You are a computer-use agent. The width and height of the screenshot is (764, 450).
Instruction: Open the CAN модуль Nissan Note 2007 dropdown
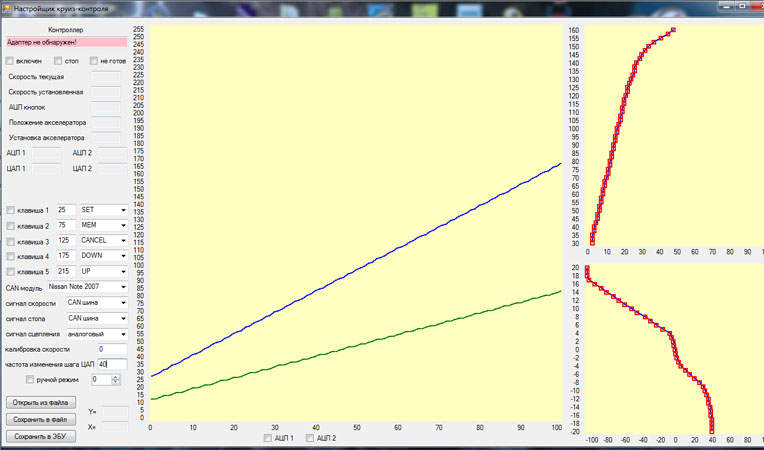pos(123,287)
